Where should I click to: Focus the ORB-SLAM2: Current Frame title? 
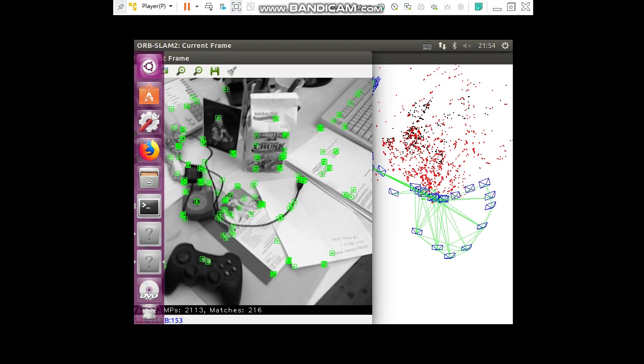(184, 45)
